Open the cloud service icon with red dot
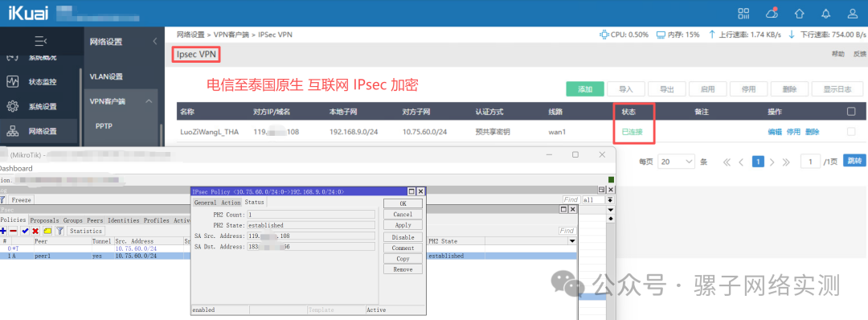The image size is (868, 320). tap(772, 13)
